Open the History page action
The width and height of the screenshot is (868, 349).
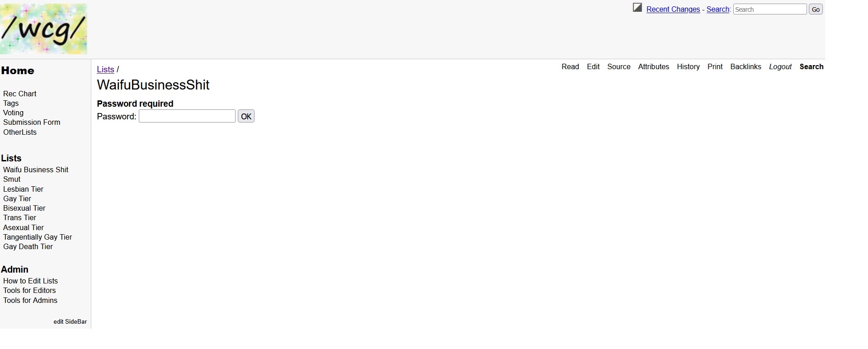tap(688, 67)
